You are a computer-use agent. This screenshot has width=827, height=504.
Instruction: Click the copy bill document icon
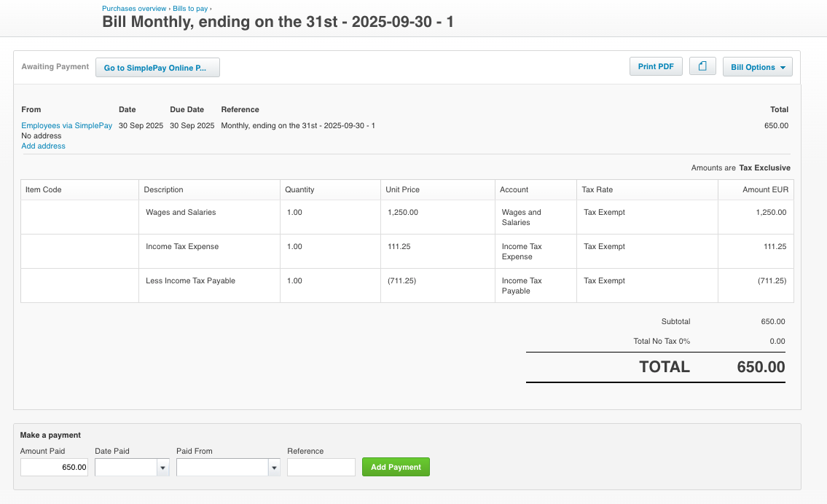coord(702,66)
